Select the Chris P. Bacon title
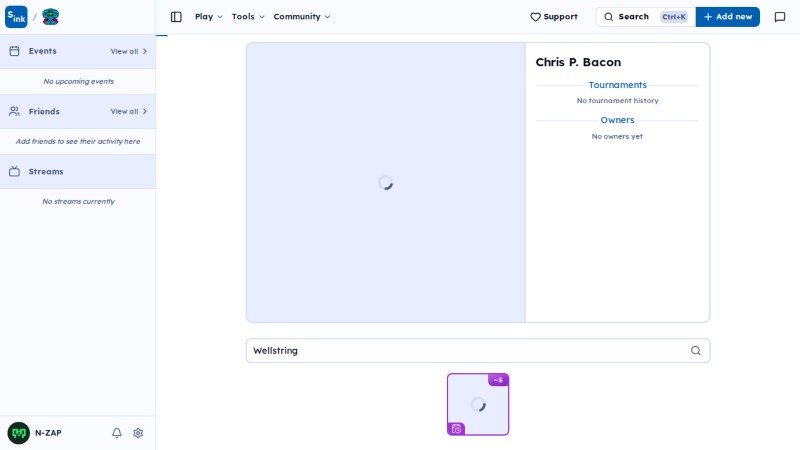 click(578, 62)
